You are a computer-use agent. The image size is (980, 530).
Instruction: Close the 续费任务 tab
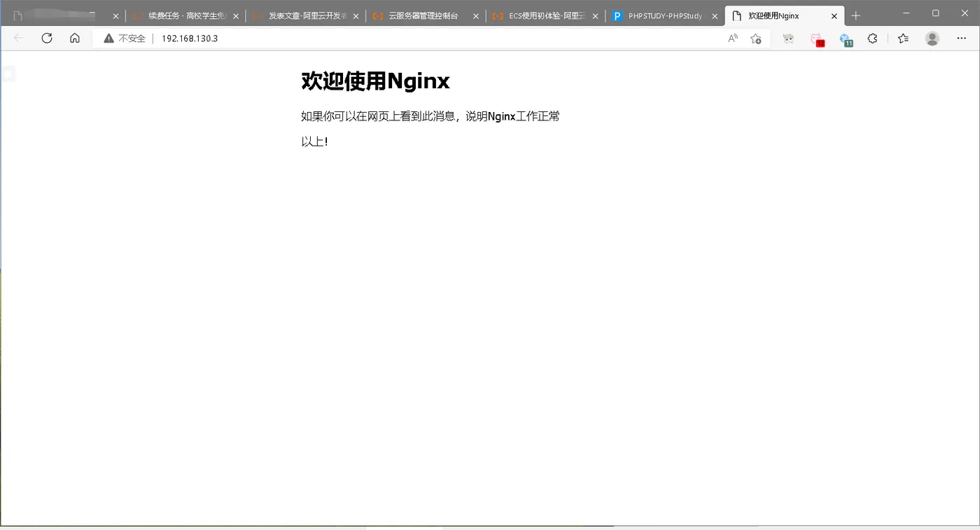pyautogui.click(x=236, y=16)
